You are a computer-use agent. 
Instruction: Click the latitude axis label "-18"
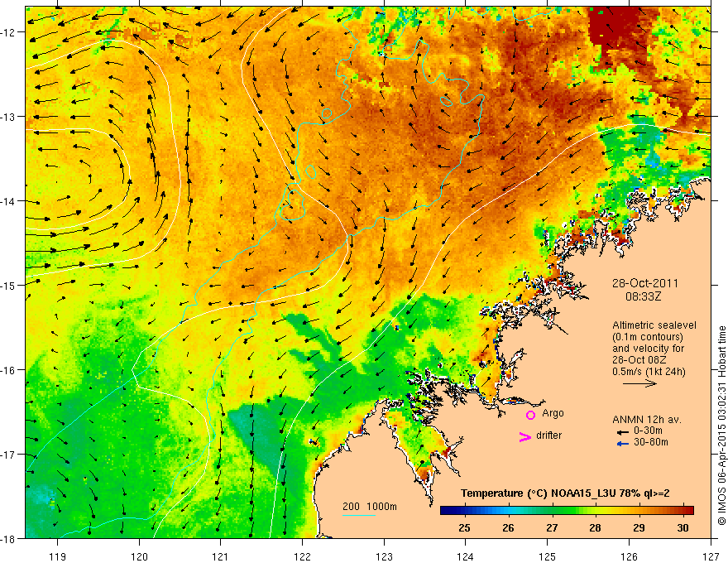tap(9, 539)
